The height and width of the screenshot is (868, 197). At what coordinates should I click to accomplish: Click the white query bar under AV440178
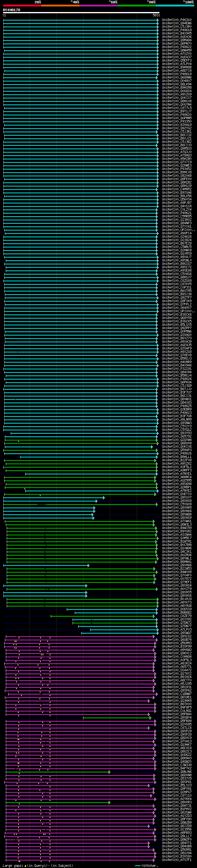pos(81,13)
